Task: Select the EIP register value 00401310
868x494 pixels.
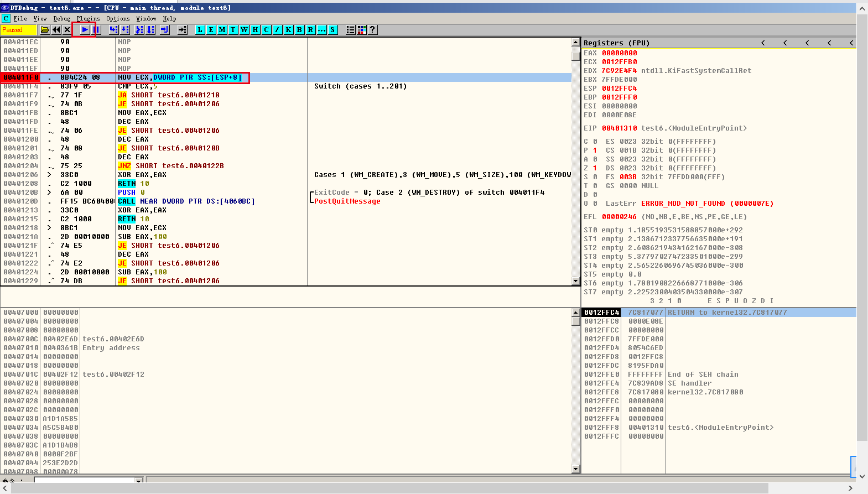Action: tap(620, 128)
